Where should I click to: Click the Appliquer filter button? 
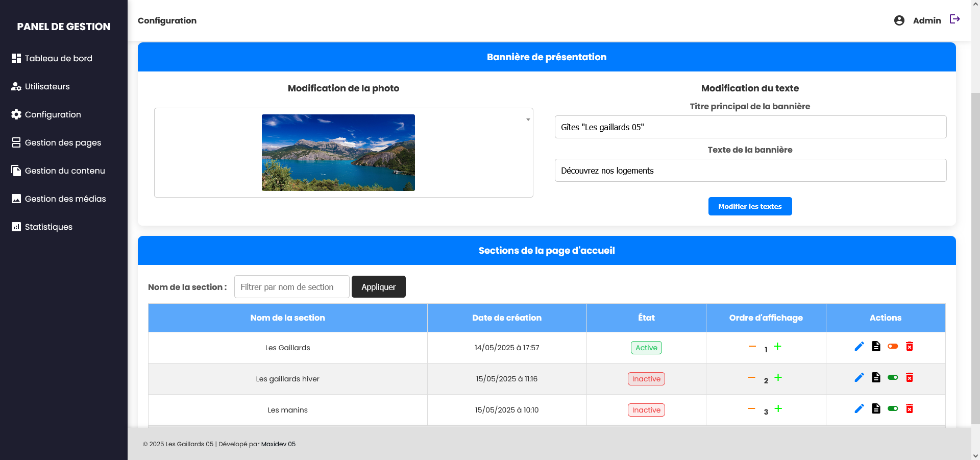(x=379, y=287)
